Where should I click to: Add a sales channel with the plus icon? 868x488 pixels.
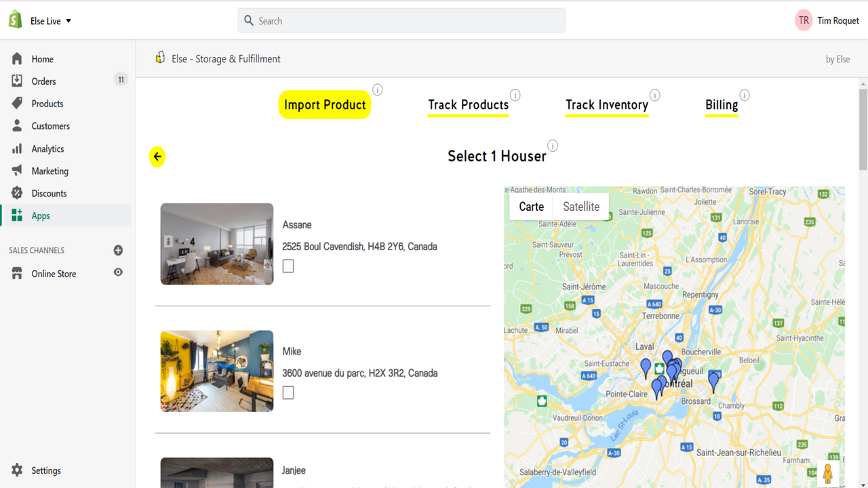[118, 250]
